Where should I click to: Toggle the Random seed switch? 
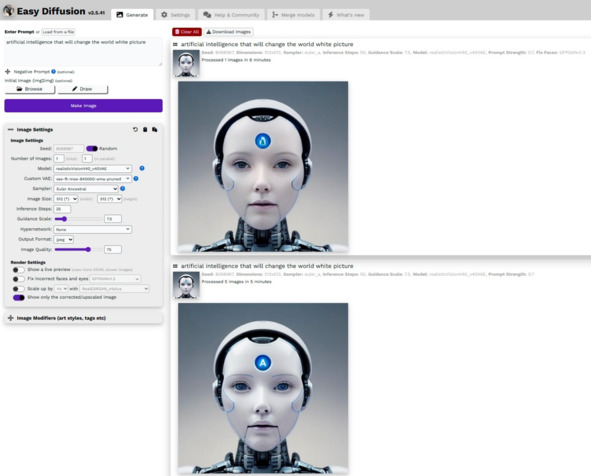click(x=92, y=148)
